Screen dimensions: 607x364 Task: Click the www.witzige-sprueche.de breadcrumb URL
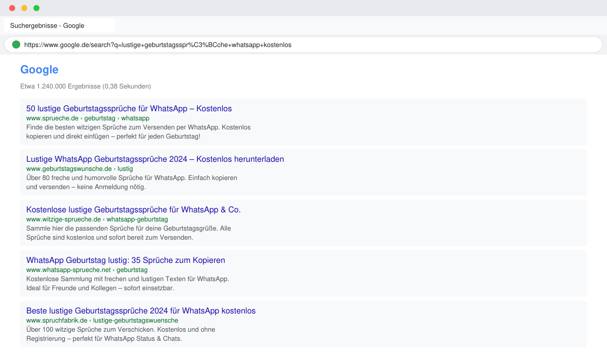[x=97, y=219]
